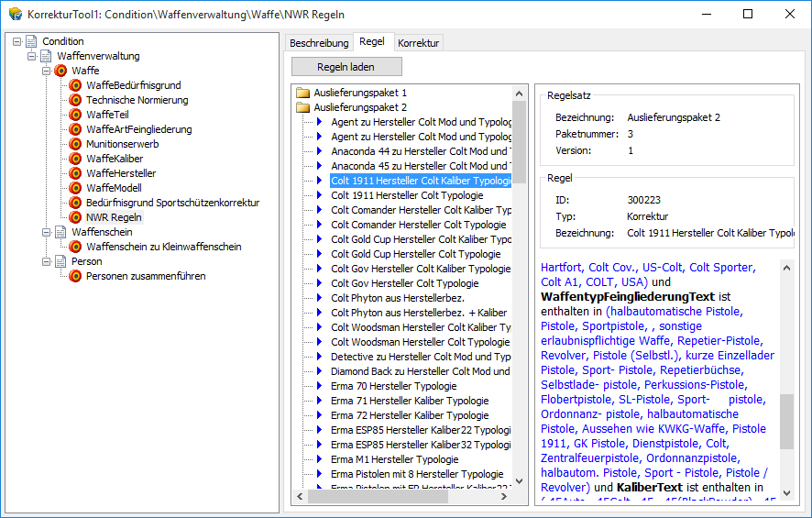
Task: Click the target icon beside Waffenschein zu Kleinwaffenschein
Action: pos(76,247)
